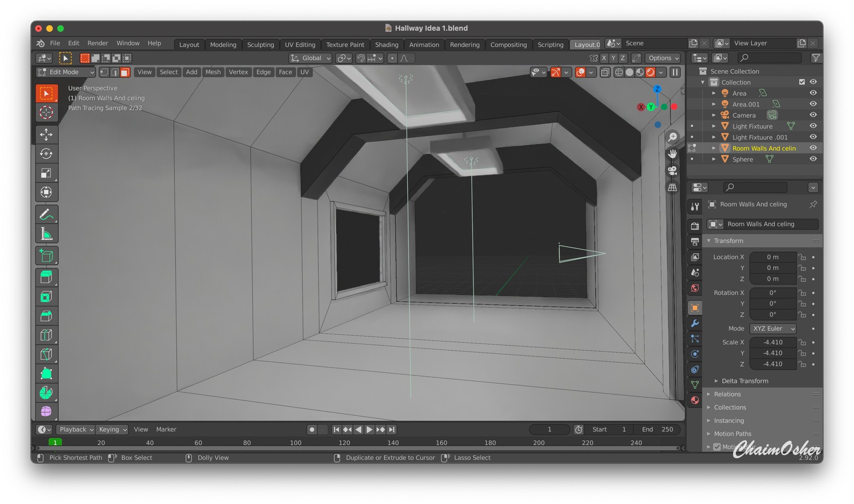Select the Measure tool
Viewport: 854px width, 504px height.
[46, 234]
